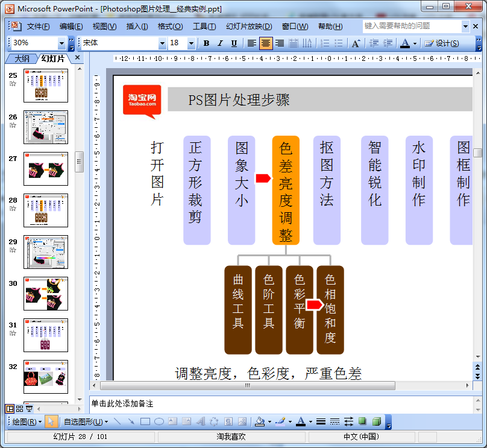The height and width of the screenshot is (448, 487).
Task: Toggle italic text formatting
Action: pyautogui.click(x=219, y=43)
